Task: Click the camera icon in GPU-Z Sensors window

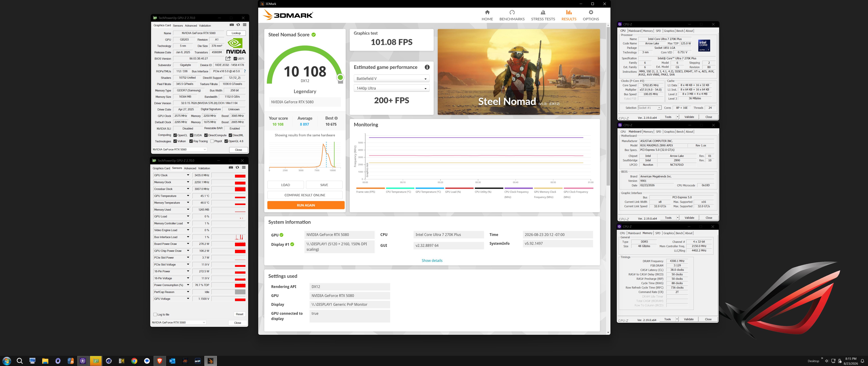Action: point(231,167)
